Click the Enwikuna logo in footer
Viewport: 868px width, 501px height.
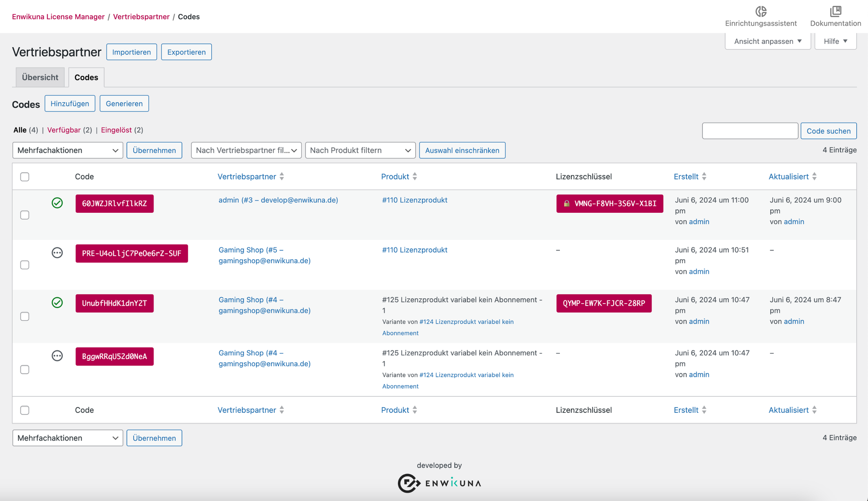(x=439, y=483)
